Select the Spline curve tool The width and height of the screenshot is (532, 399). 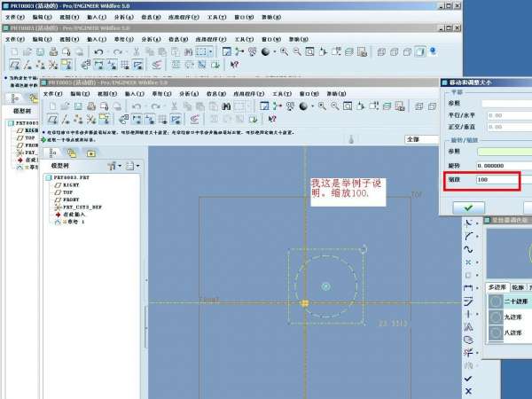click(x=468, y=249)
